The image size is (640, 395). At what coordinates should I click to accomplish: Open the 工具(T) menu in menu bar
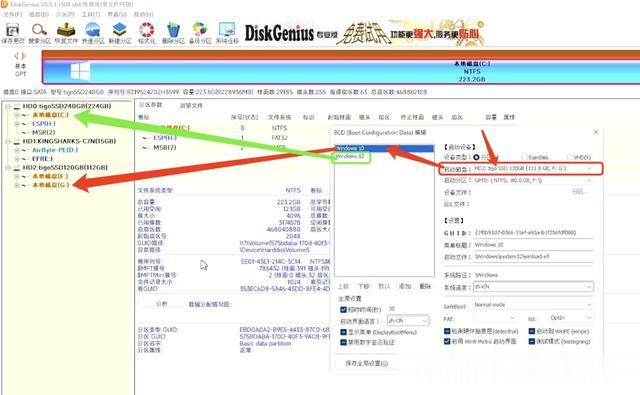(91, 14)
